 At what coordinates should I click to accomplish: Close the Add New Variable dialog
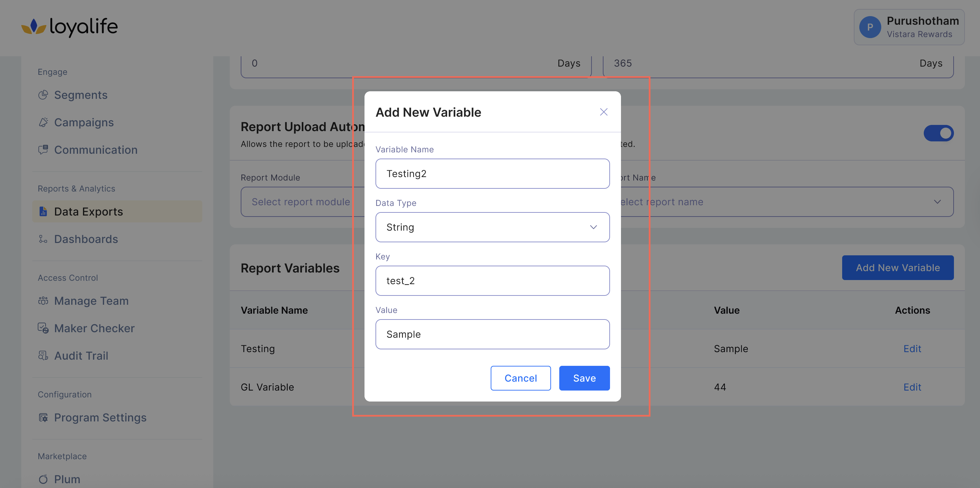pos(603,112)
